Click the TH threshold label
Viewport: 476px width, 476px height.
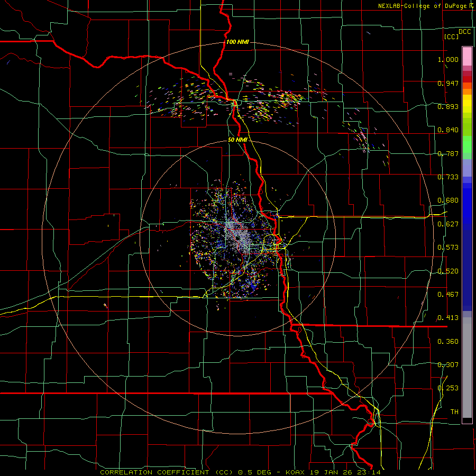[454, 412]
